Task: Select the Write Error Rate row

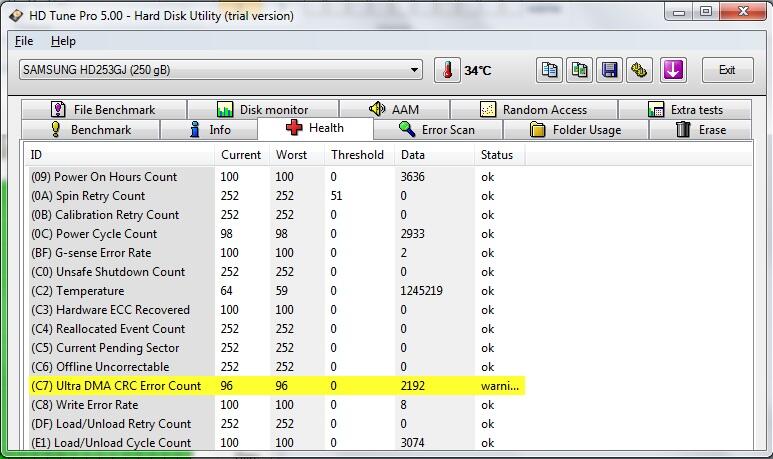Action: [x=275, y=404]
